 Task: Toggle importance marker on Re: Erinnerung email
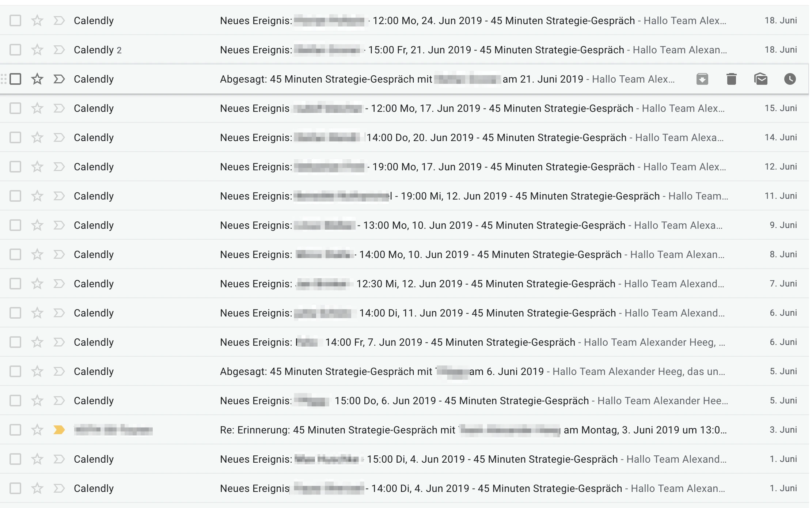59,430
